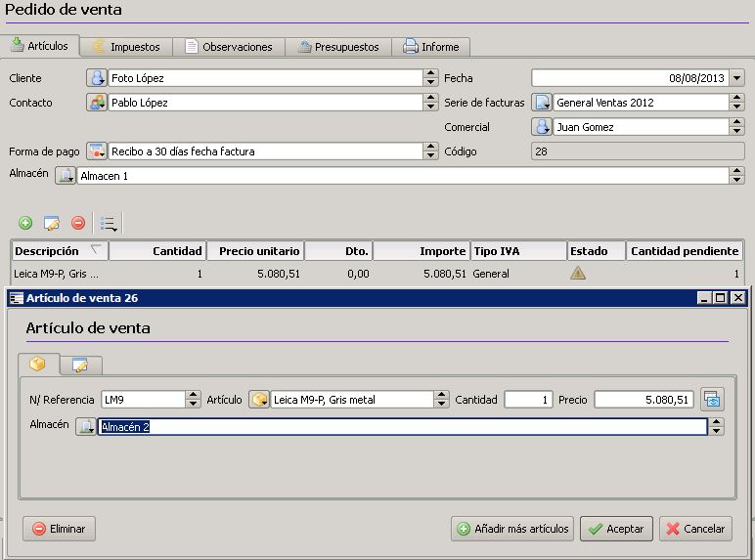Open the dialog Almacén lookup icon
This screenshot has width=755, height=560.
point(86,426)
